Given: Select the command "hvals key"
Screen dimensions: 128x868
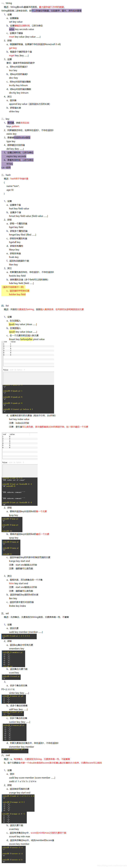Looking at the screenshot, I should [x=14, y=257].
